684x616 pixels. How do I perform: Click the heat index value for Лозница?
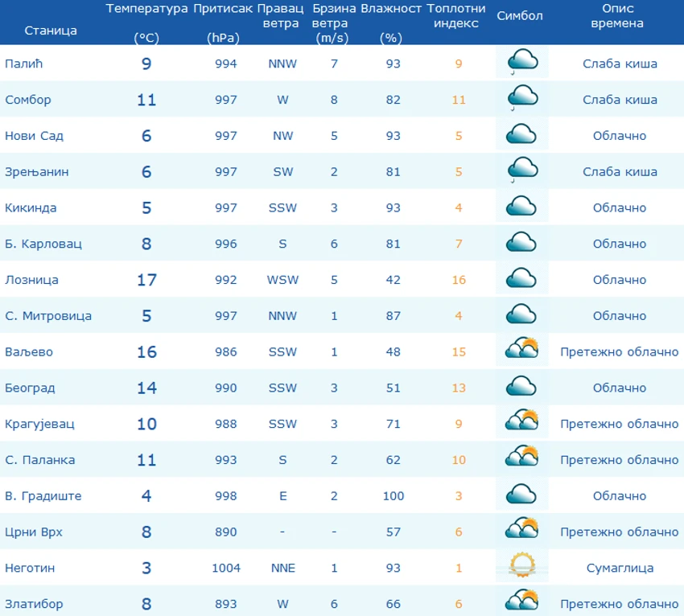pos(459,280)
